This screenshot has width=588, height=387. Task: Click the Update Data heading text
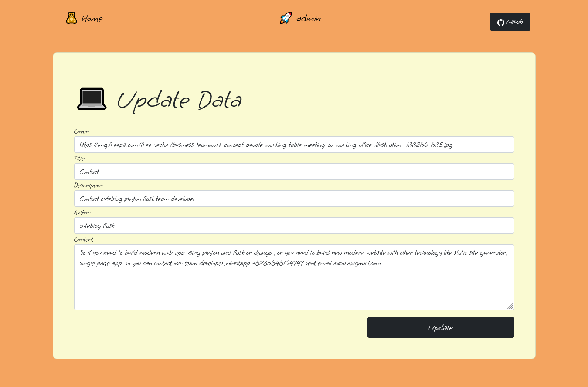[179, 101]
